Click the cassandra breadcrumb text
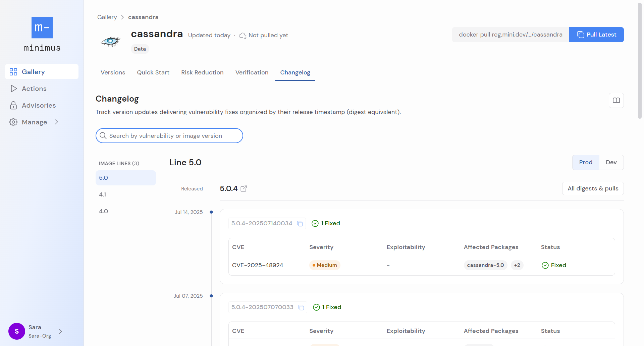The image size is (644, 346). pos(143,17)
